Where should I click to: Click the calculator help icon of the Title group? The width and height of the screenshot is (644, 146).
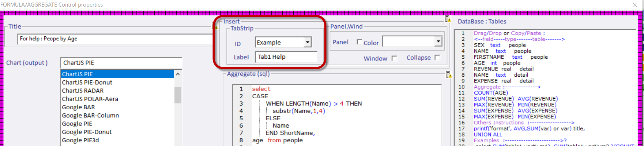pos(215,26)
